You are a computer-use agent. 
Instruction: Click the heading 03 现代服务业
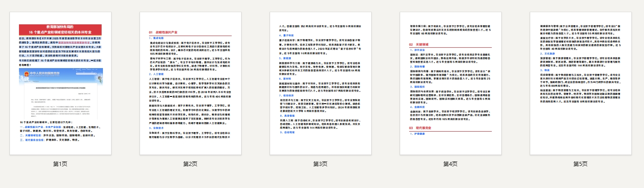click(421, 128)
